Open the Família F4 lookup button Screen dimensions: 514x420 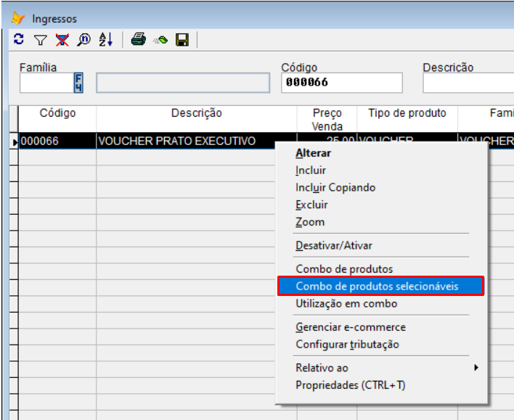(x=79, y=83)
